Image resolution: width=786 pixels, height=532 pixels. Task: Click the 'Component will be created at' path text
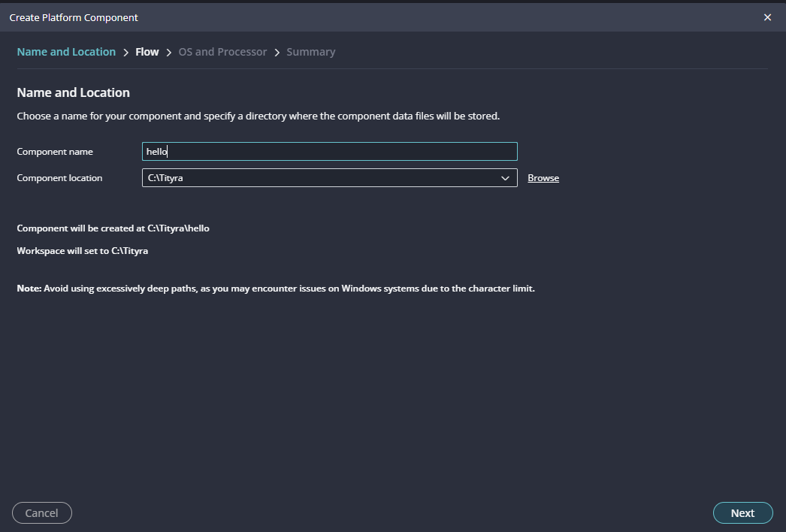click(x=113, y=228)
